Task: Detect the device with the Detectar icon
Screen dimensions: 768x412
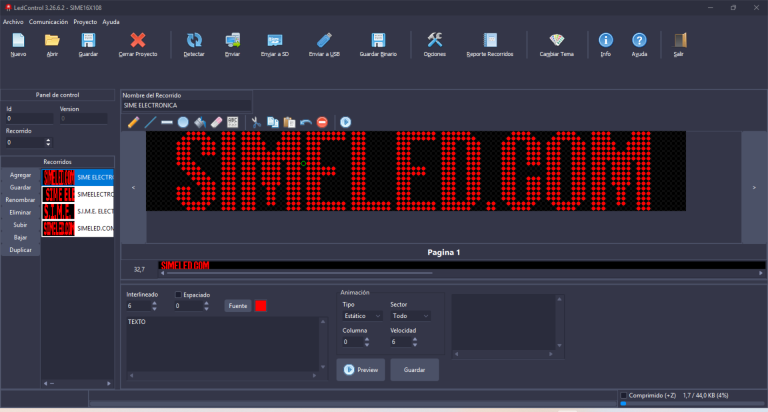Action: 194,40
